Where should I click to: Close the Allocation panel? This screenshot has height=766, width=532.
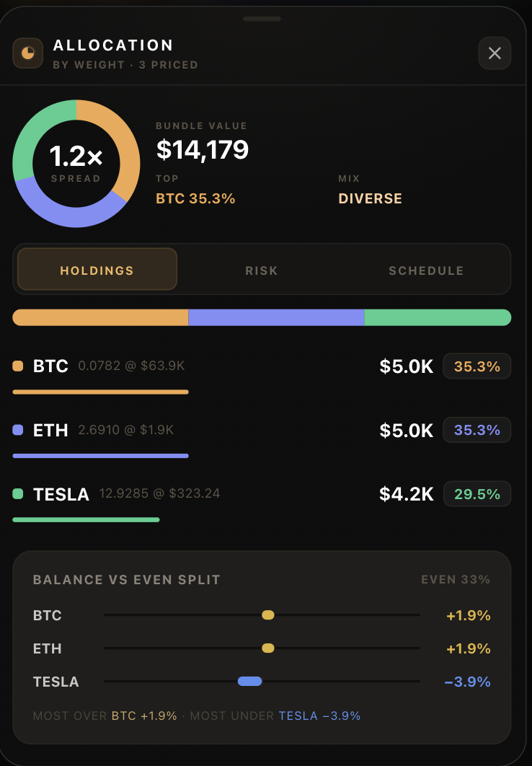(x=495, y=53)
